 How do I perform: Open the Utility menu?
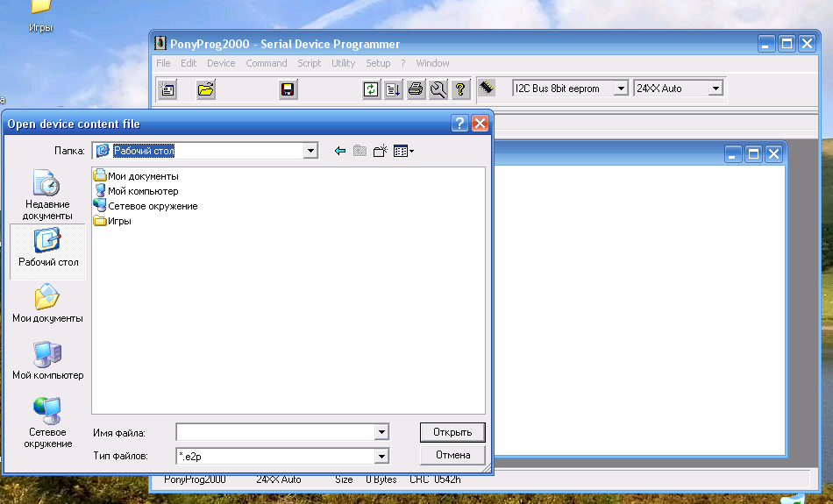tap(343, 63)
